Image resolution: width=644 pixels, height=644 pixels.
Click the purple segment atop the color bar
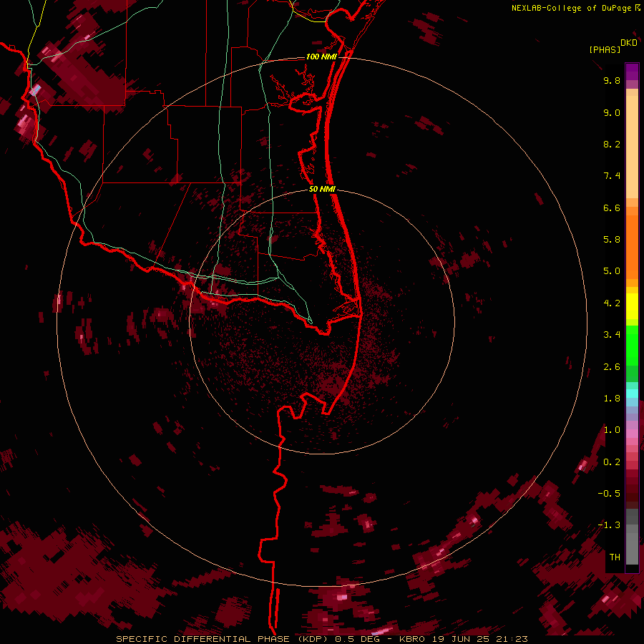[x=632, y=72]
